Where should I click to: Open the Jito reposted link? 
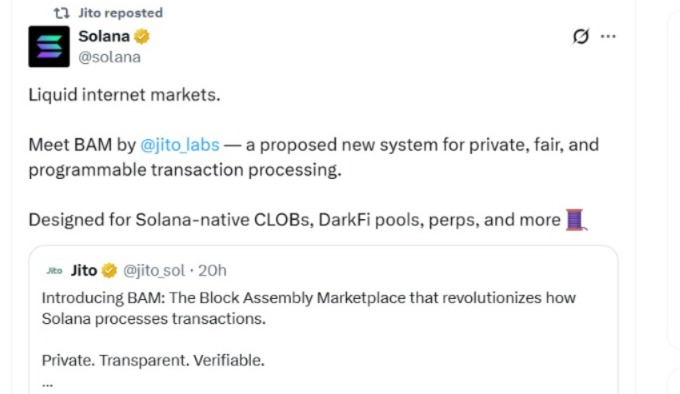(121, 13)
